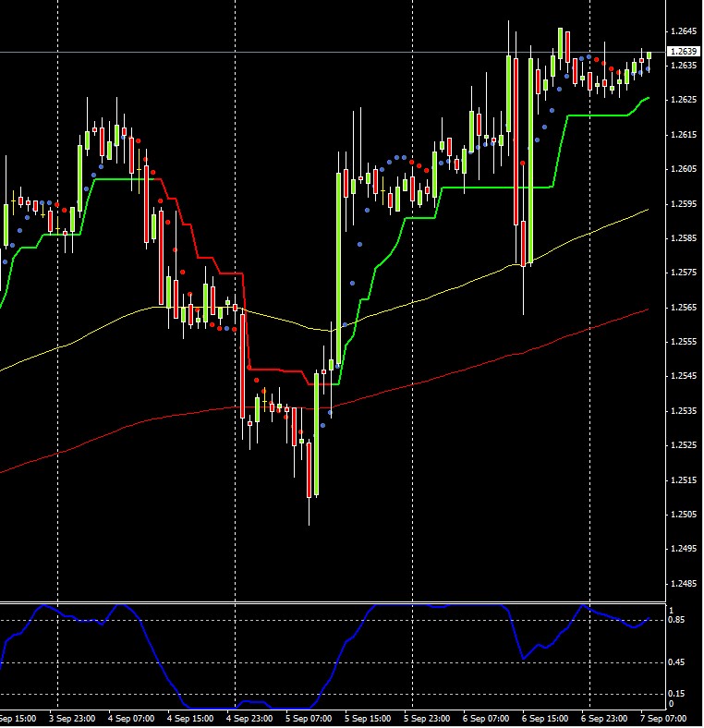The width and height of the screenshot is (704, 728).
Task: Click the 0.45 indicator level label
Action: click(676, 662)
